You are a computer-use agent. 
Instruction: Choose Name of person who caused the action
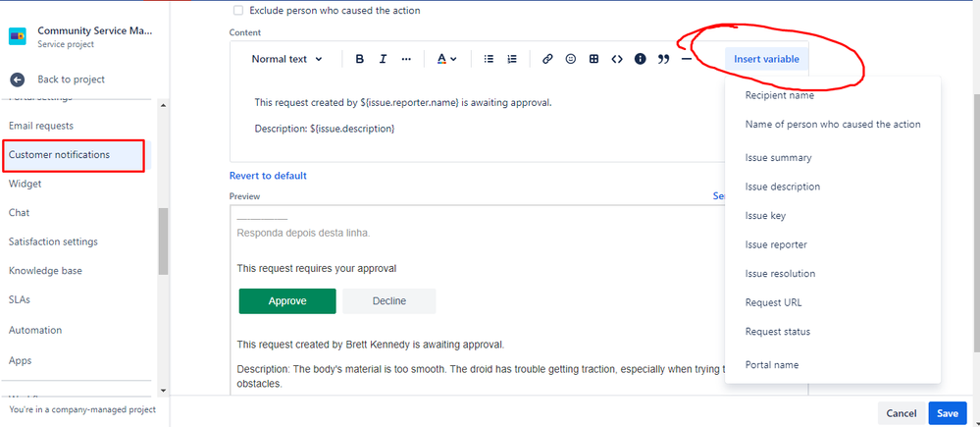pyautogui.click(x=833, y=125)
